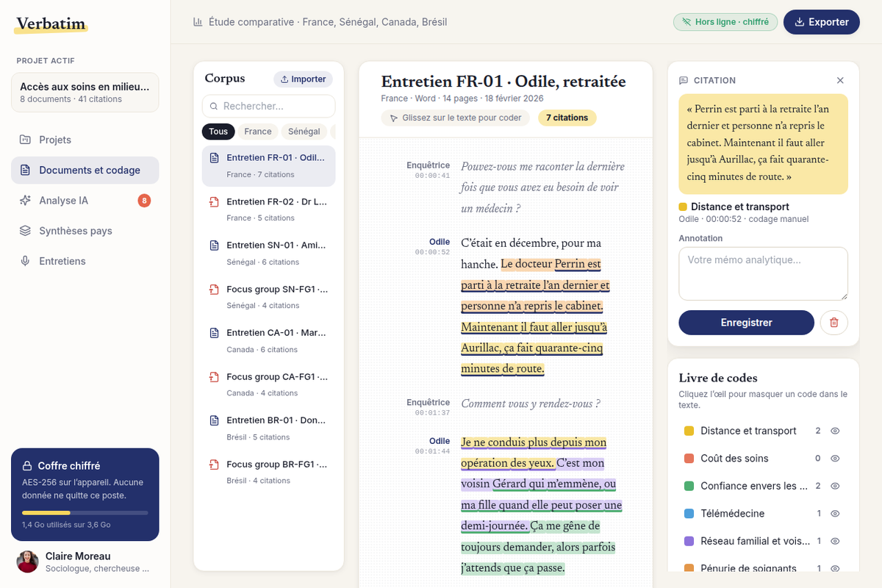The image size is (882, 588).
Task: Click the Focus group SN-FG1 file icon
Action: (215, 289)
